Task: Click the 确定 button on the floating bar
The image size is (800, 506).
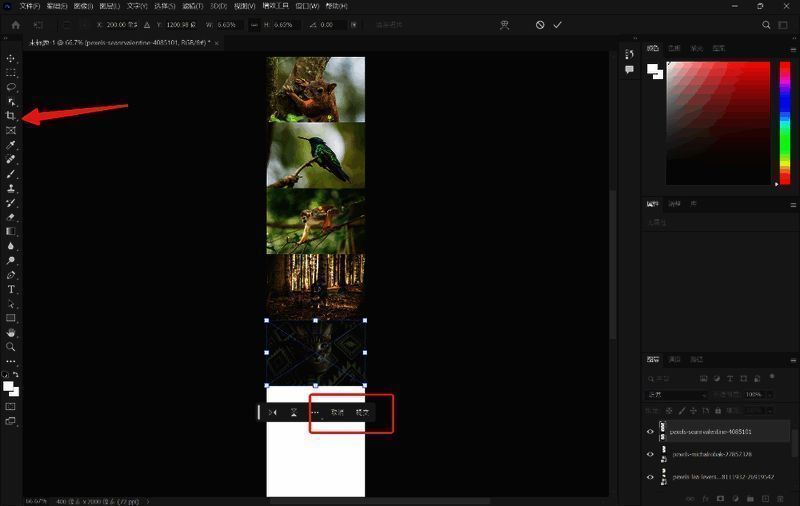Action: [x=362, y=412]
